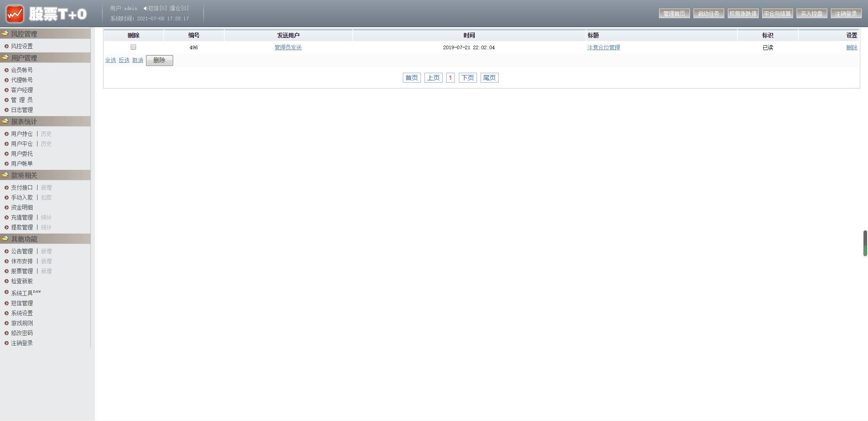Click the folder icon next to 风控管理
The height and width of the screenshot is (421, 868).
point(5,33)
